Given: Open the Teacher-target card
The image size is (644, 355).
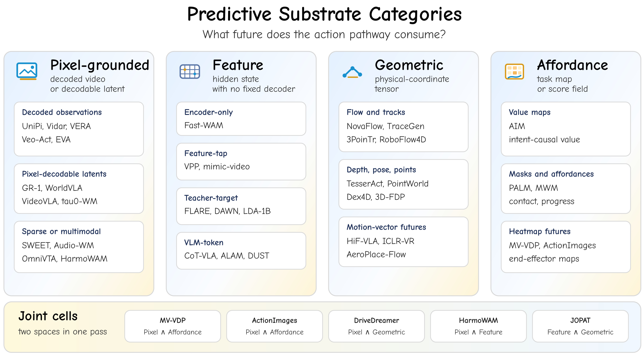Looking at the screenshot, I should click(241, 206).
